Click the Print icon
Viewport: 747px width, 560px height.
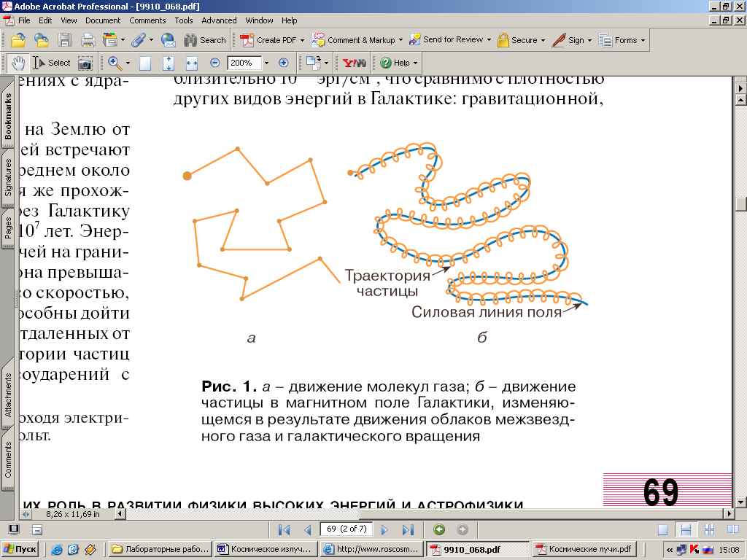click(88, 40)
